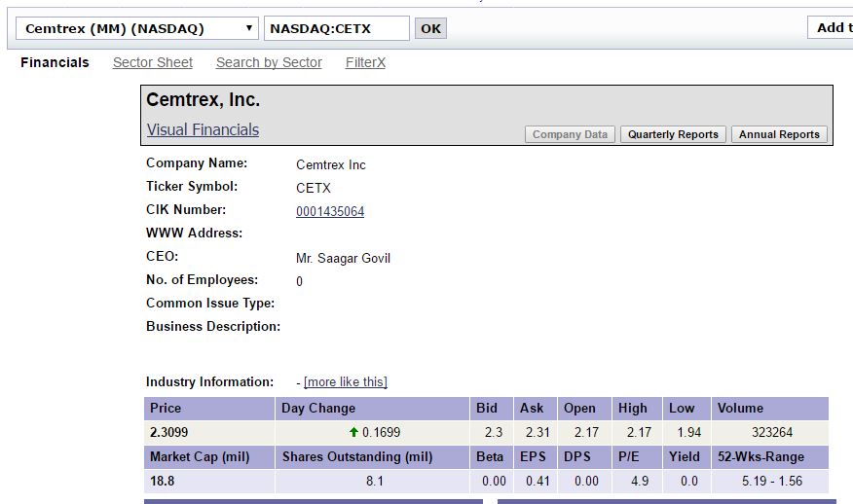Follow the Visual Financials link

tap(203, 129)
